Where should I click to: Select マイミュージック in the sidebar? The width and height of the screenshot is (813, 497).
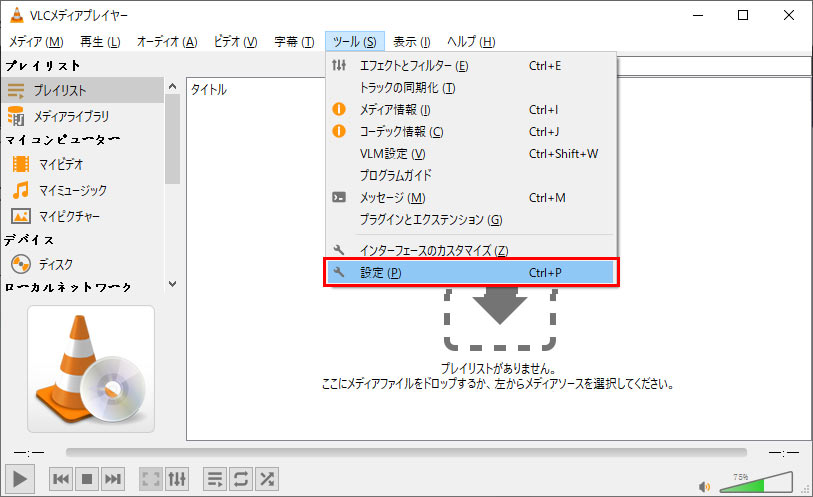click(72, 190)
